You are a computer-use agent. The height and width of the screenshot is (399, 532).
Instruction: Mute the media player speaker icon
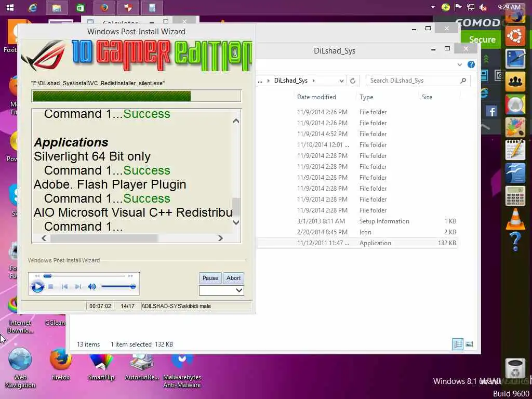click(x=92, y=287)
